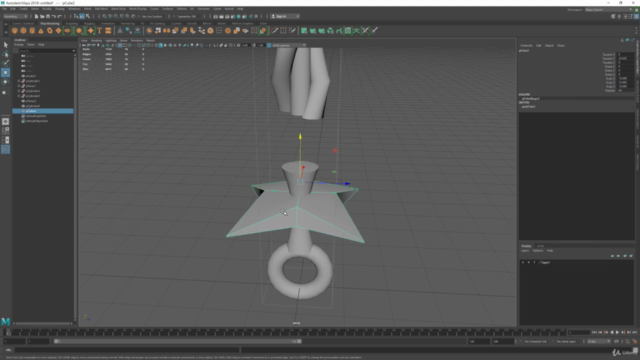This screenshot has width=640, height=360.
Task: Toggle Snap to Points in the status line
Action: point(116,16)
